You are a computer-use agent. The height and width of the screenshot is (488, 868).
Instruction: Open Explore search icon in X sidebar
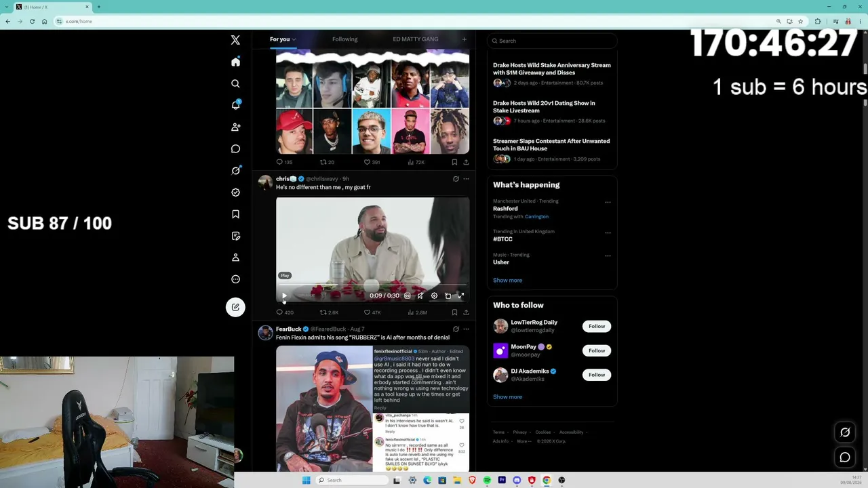[235, 83]
